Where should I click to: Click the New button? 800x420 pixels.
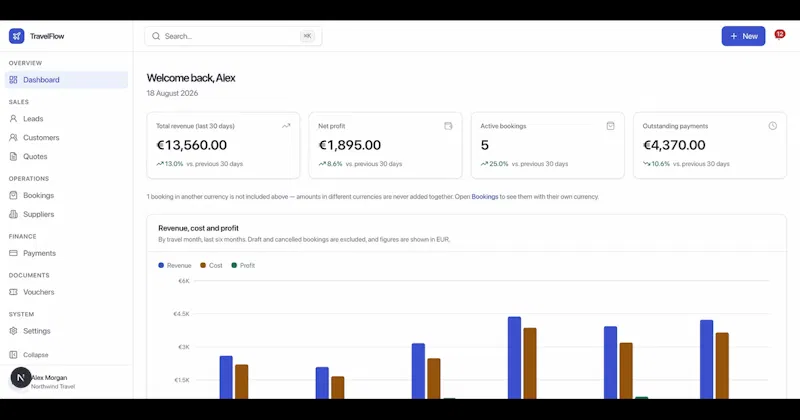pos(743,36)
